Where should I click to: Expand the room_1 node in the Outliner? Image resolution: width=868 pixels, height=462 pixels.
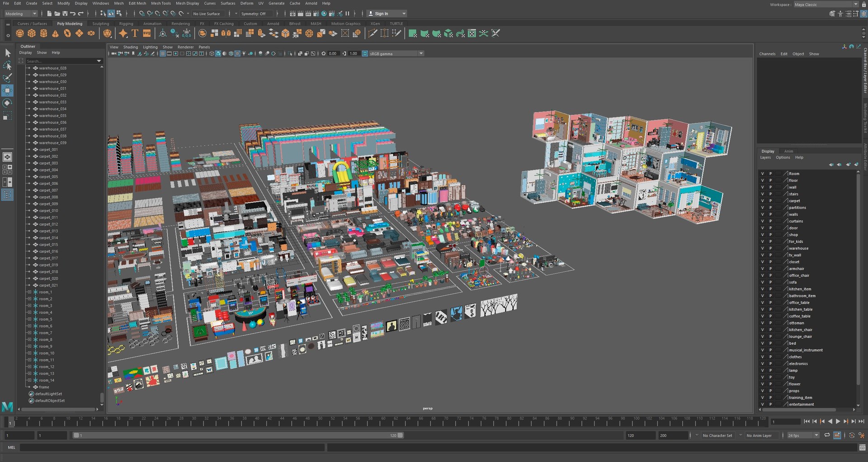pyautogui.click(x=29, y=292)
